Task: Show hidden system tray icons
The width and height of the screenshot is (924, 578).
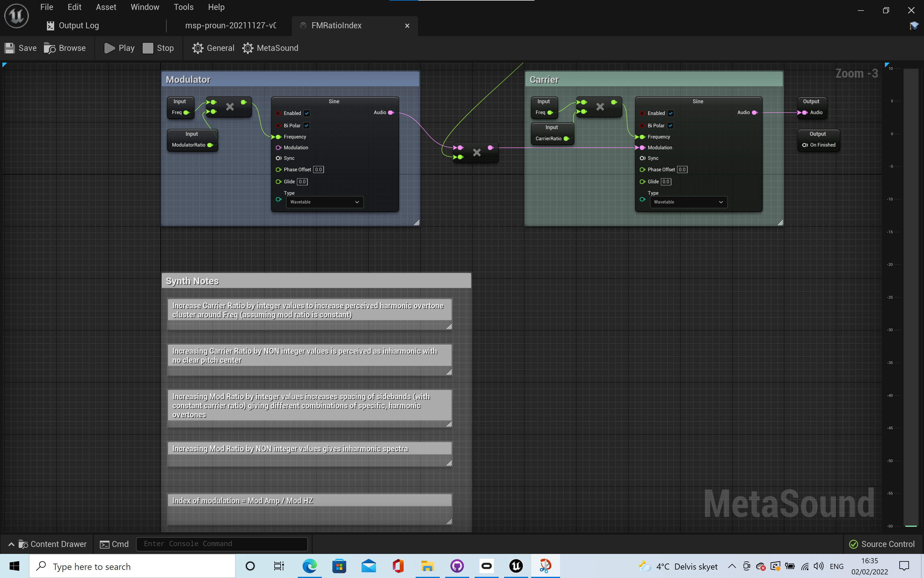Action: coord(731,566)
